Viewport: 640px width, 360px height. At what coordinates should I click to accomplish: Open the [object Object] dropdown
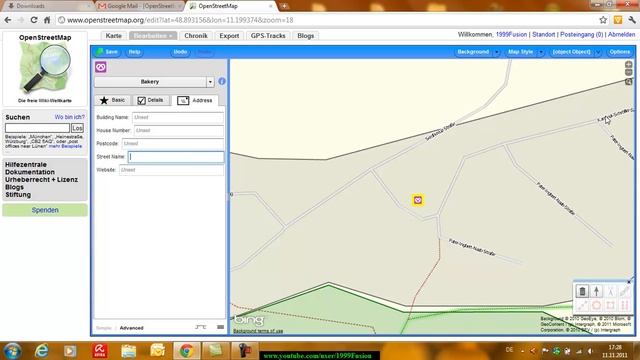pyautogui.click(x=575, y=52)
